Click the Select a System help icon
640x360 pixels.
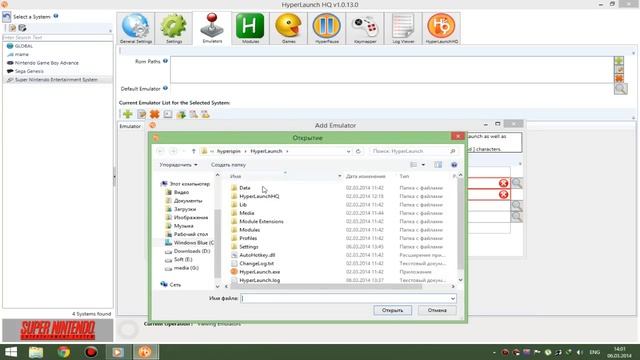(56, 16)
